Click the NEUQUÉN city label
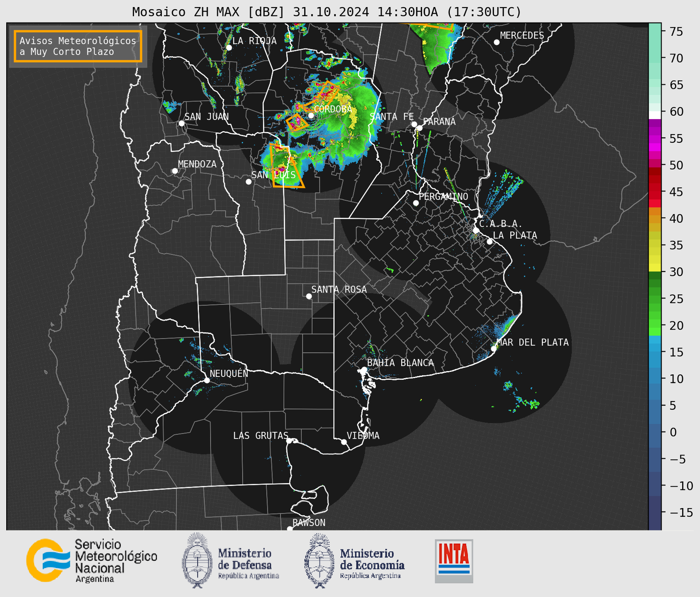This screenshot has height=597, width=700. (229, 373)
